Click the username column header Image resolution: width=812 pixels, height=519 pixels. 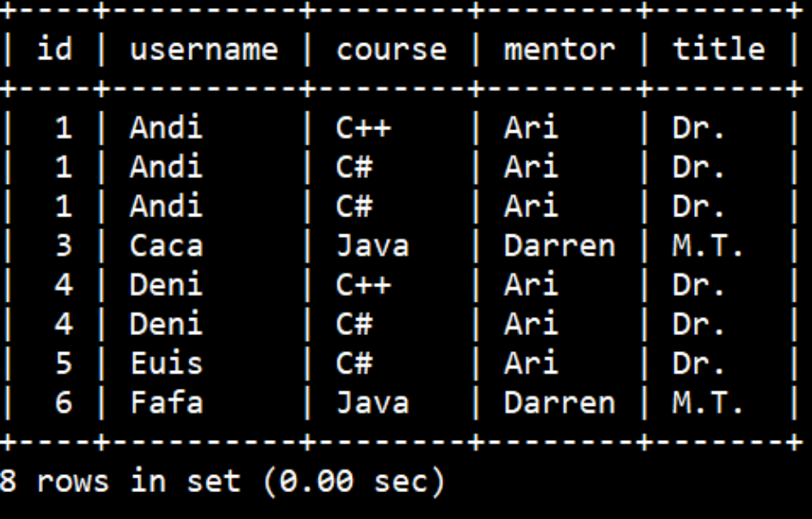coord(204,50)
